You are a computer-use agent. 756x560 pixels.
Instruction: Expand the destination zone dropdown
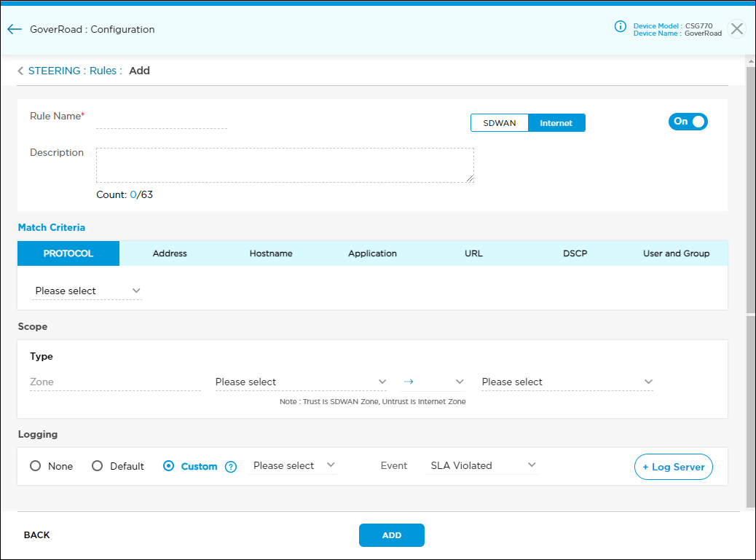click(x=567, y=382)
